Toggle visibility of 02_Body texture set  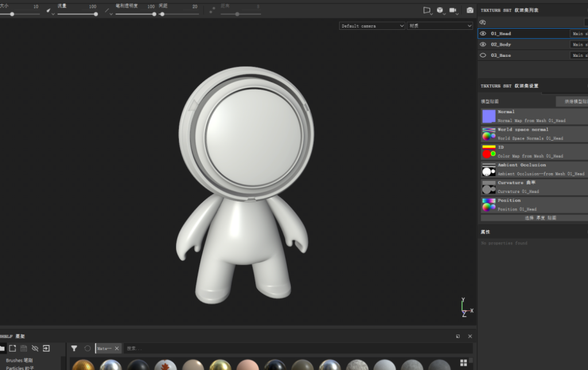(x=483, y=45)
